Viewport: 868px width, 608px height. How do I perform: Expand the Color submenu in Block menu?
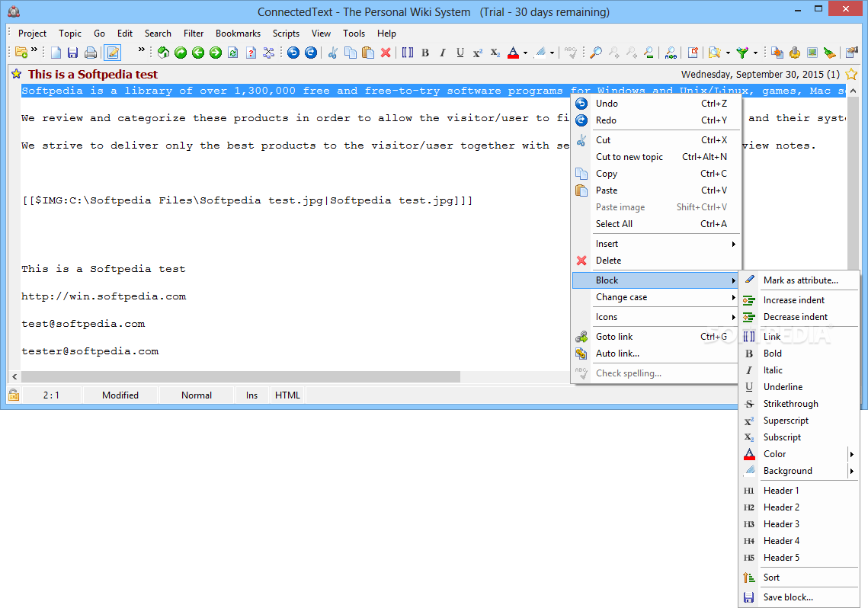(x=799, y=453)
